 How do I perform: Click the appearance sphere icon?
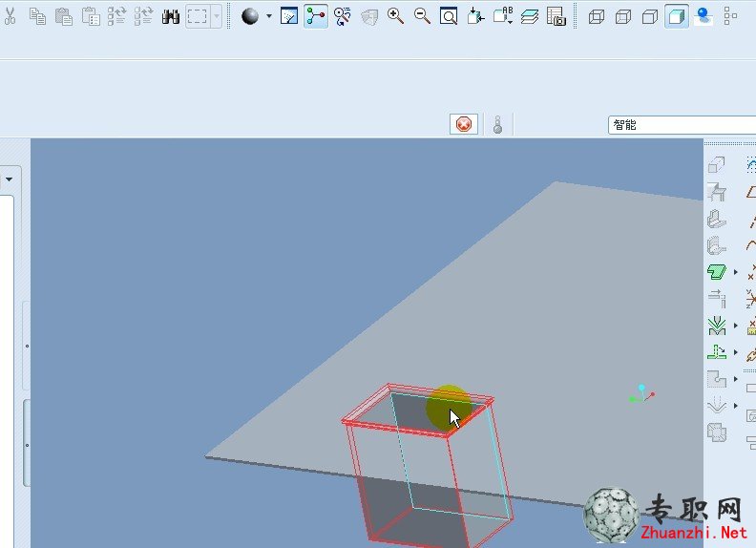[x=250, y=16]
